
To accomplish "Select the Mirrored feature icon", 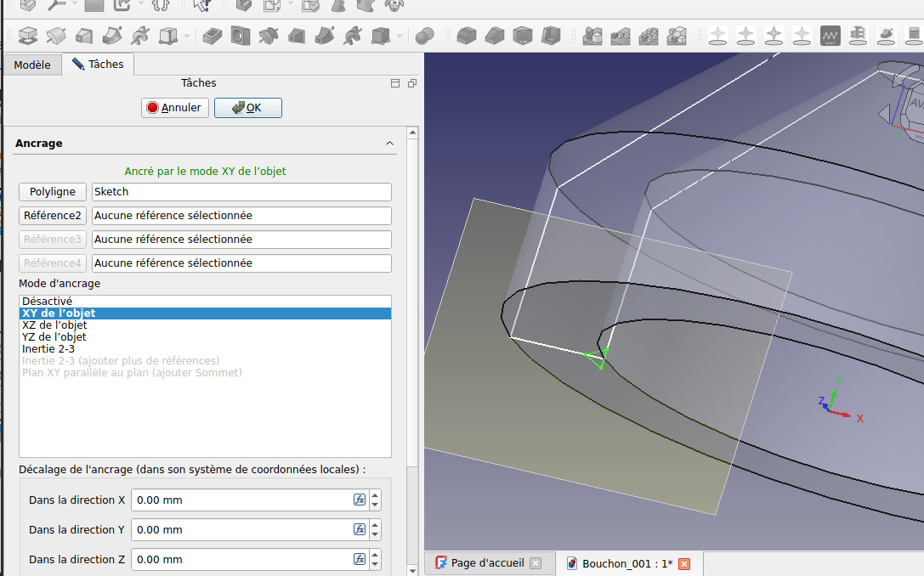I will click(592, 36).
